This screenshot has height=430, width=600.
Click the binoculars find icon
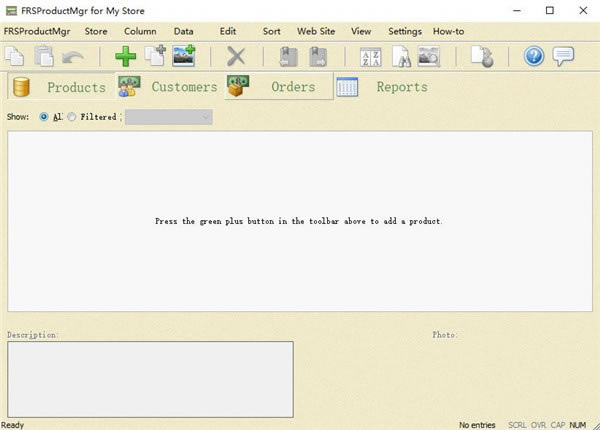[x=400, y=57]
